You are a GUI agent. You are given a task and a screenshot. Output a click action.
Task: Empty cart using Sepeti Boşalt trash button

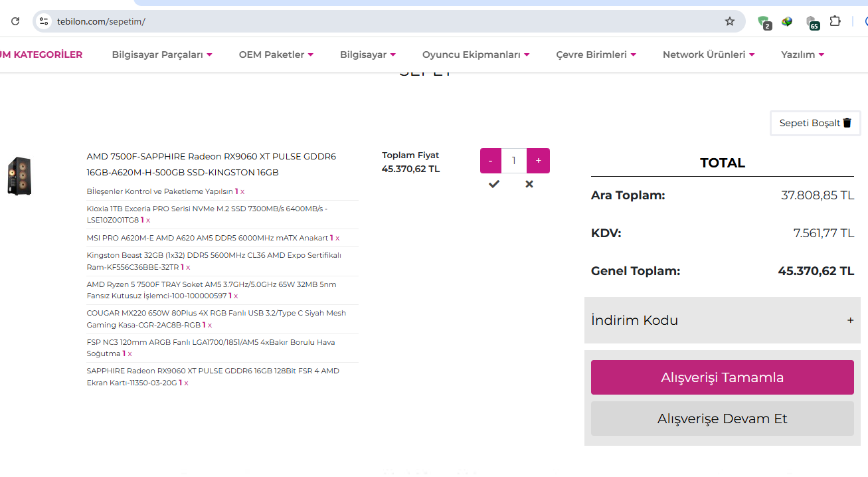tap(815, 123)
